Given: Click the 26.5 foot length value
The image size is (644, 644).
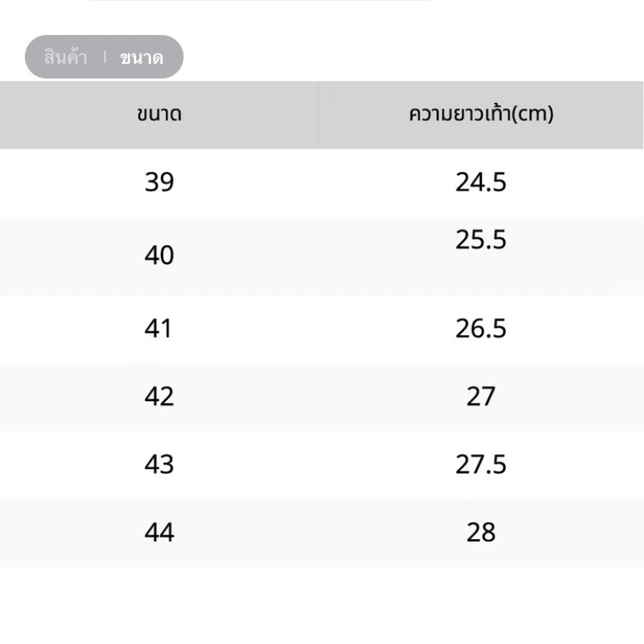Looking at the screenshot, I should pyautogui.click(x=481, y=328).
